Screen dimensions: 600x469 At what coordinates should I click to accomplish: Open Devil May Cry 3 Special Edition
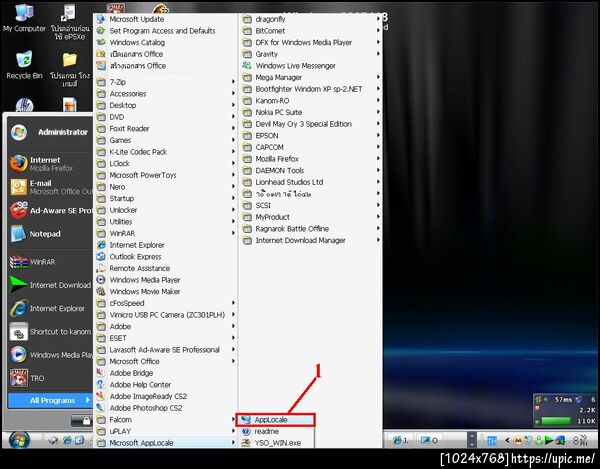coord(311,124)
